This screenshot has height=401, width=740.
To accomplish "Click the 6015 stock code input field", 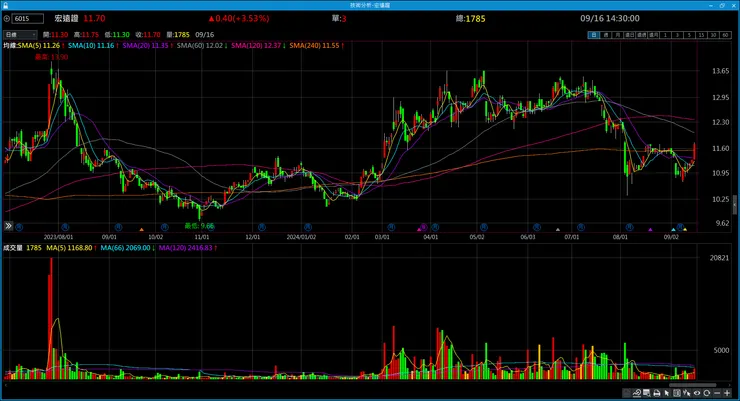I will (x=28, y=19).
